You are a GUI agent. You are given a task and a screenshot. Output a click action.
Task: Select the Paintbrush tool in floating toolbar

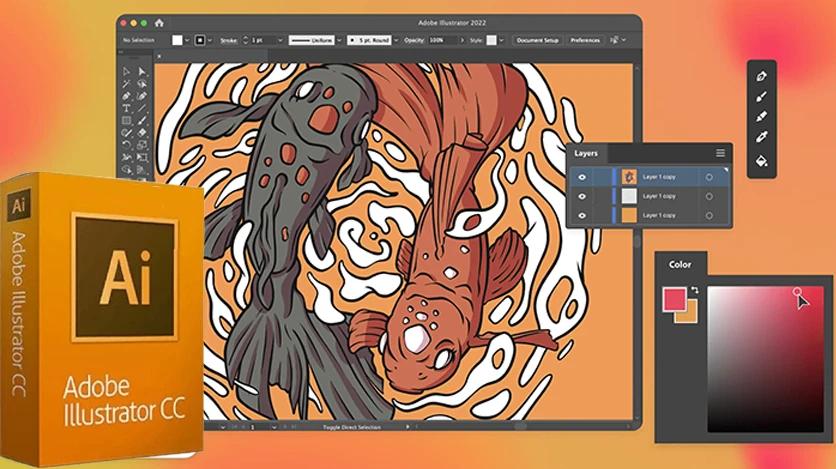(762, 98)
